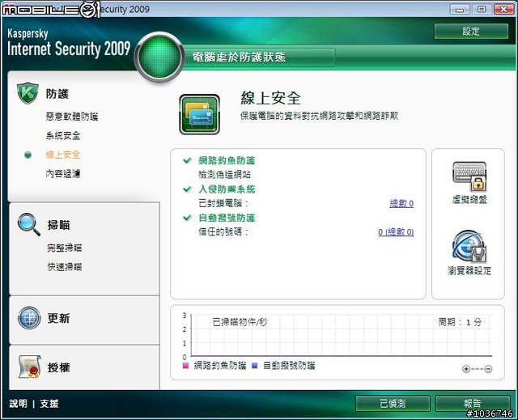
Task: Click the checkmark beside 自動撥號防護
Action: 187,218
